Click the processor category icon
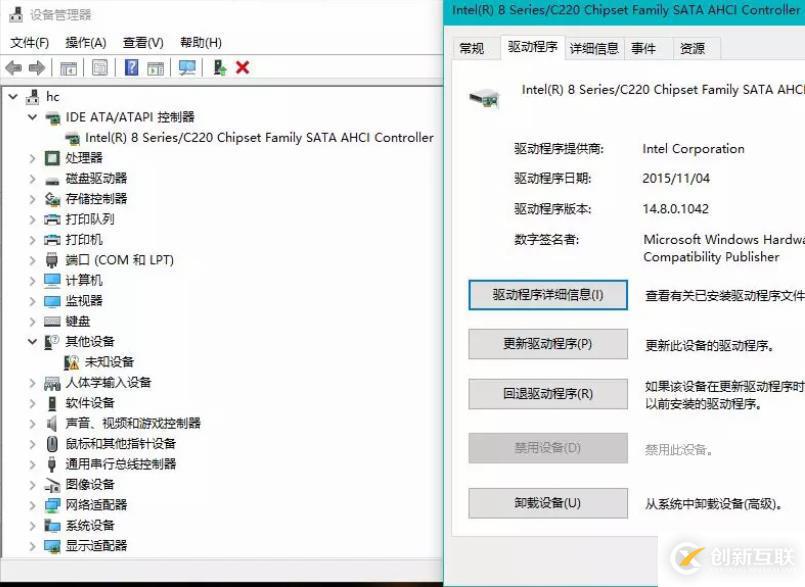Viewport: 805px width, 587px height. 52,158
